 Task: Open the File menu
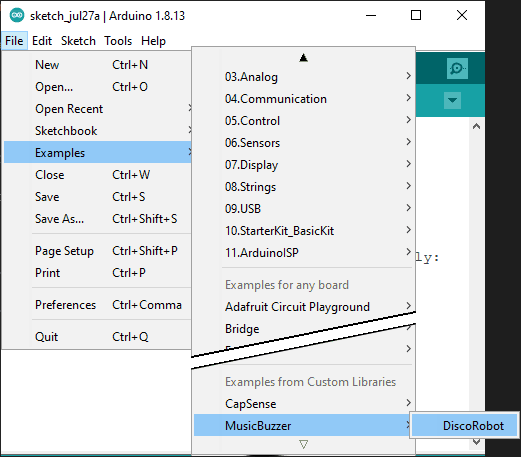[x=14, y=41]
